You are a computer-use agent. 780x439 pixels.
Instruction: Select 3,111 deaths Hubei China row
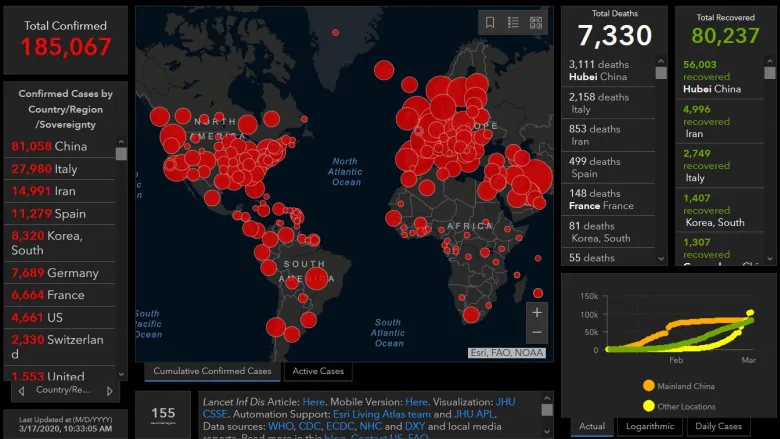(608, 71)
